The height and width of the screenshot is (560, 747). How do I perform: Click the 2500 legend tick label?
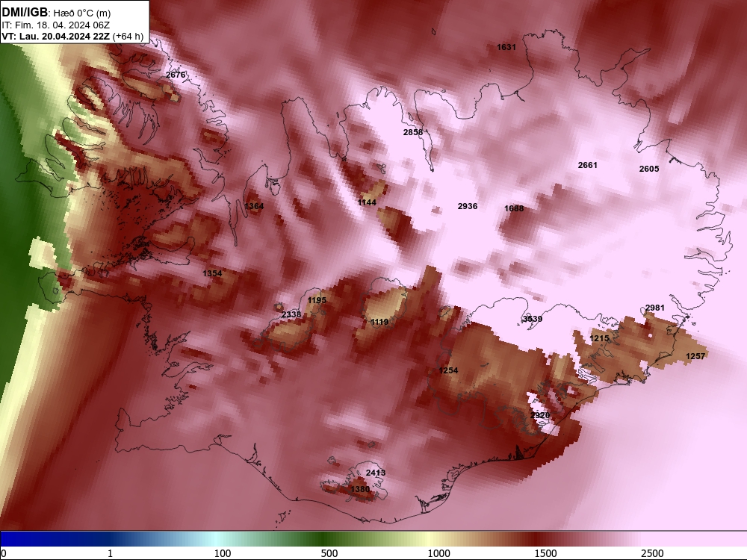click(x=652, y=553)
